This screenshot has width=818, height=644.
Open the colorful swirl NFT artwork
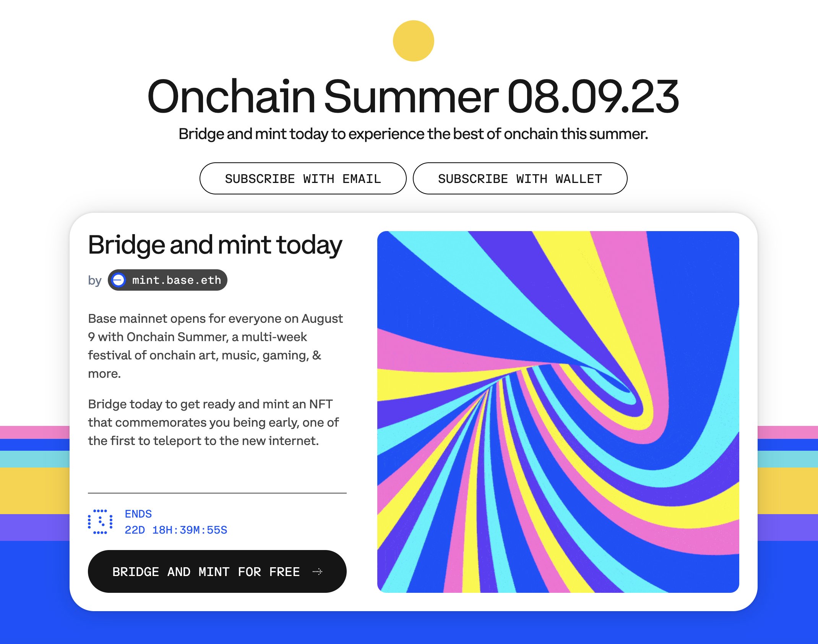point(558,412)
